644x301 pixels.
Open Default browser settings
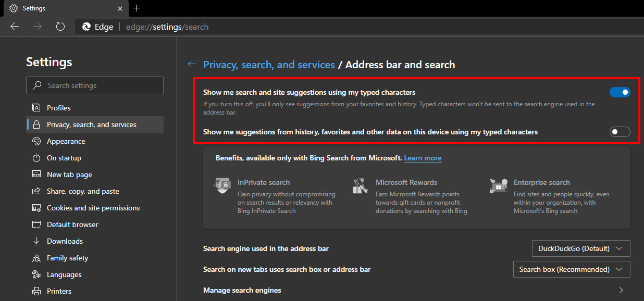coord(95,224)
